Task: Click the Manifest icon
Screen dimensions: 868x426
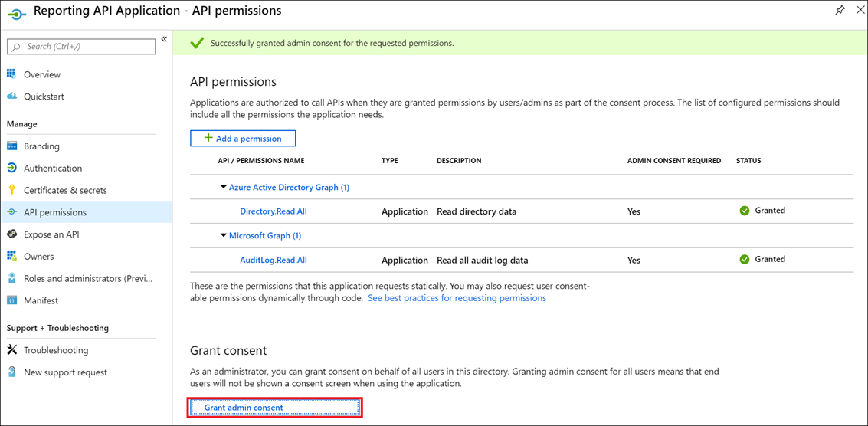Action: click(x=11, y=301)
